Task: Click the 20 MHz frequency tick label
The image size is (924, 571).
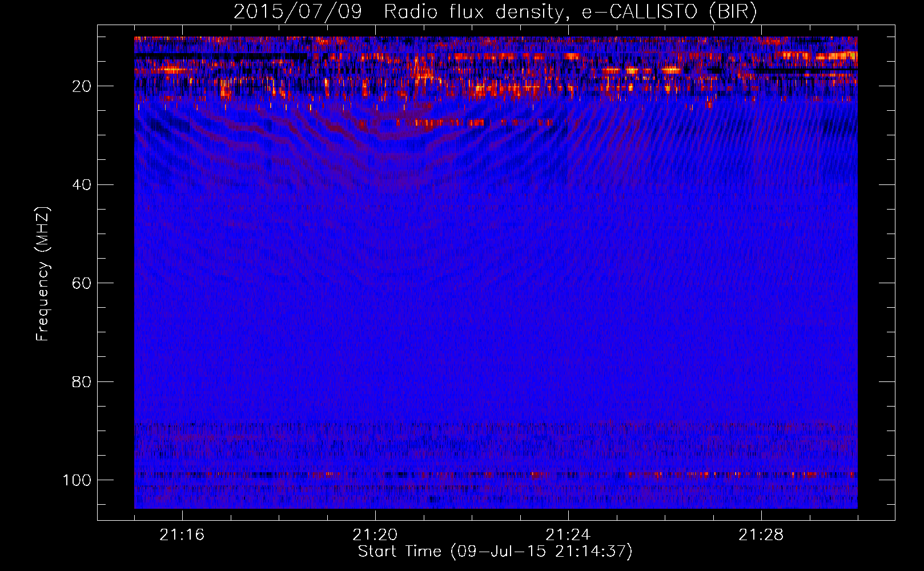Action: click(81, 86)
